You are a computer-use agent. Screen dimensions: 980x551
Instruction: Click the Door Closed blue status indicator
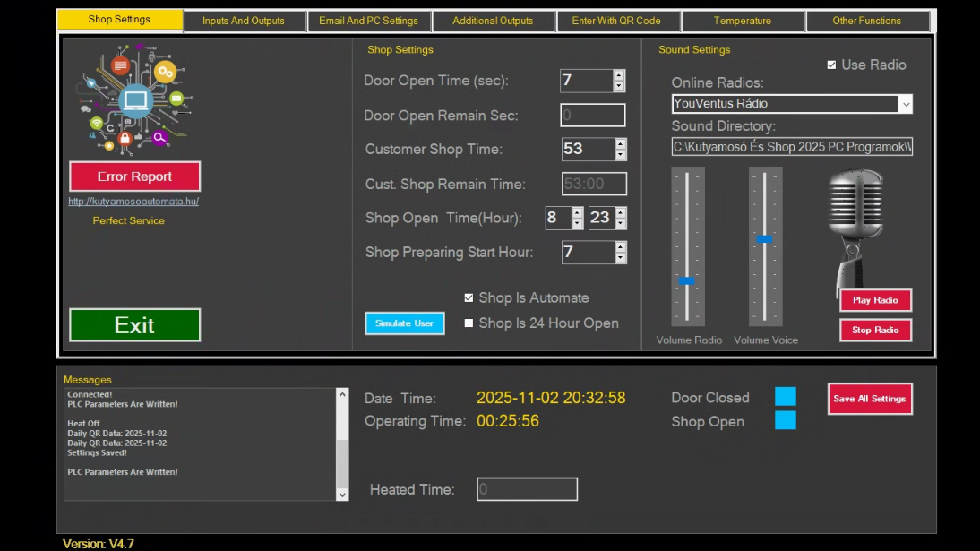[x=786, y=397]
